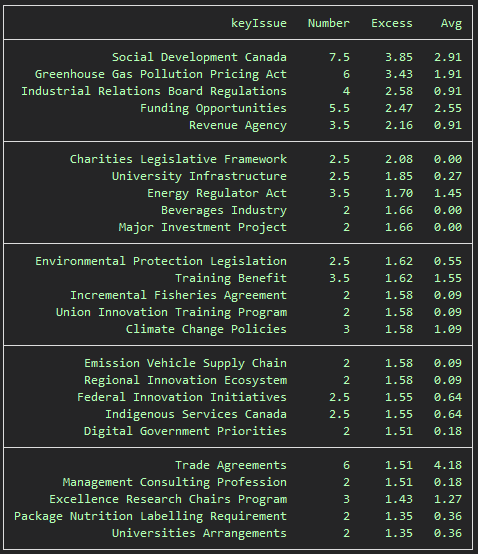Image resolution: width=478 pixels, height=554 pixels.
Task: Click the Revenue Agency label
Action: (x=238, y=125)
